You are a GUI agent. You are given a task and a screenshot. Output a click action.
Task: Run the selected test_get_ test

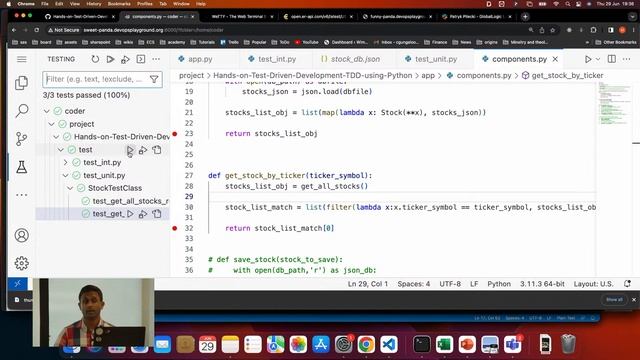(x=130, y=213)
